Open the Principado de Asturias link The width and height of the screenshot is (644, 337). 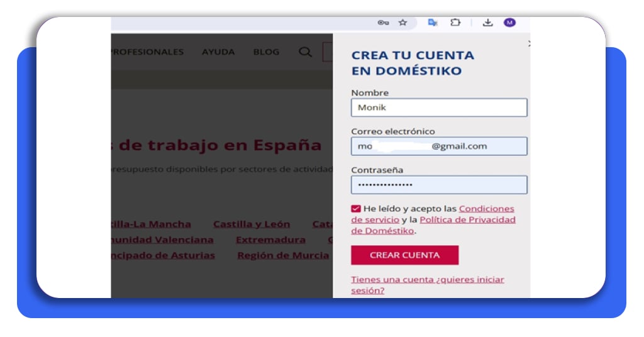[163, 255]
